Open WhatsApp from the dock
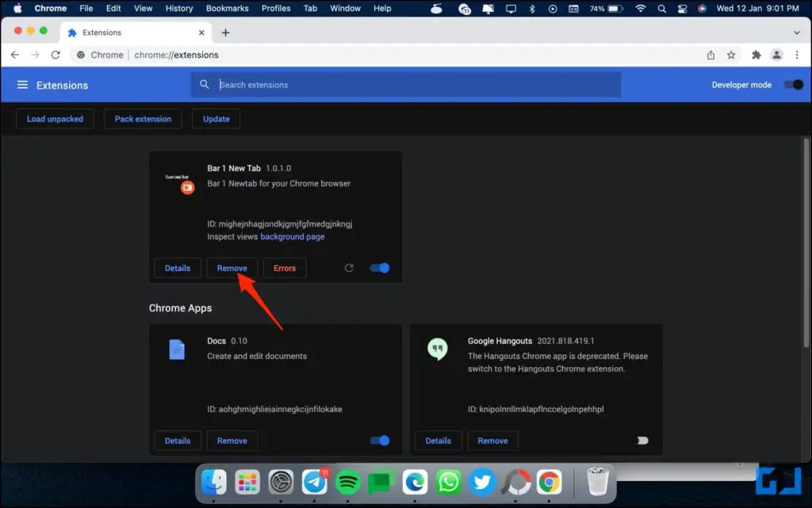The width and height of the screenshot is (812, 508). (449, 482)
